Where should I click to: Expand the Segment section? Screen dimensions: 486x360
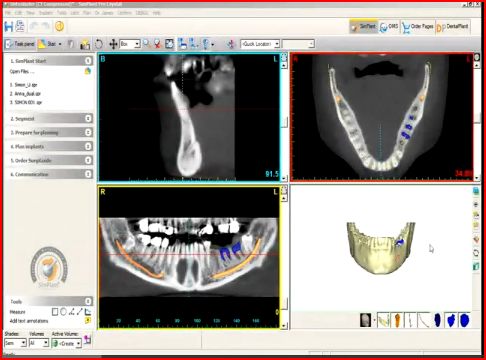pyautogui.click(x=88, y=118)
